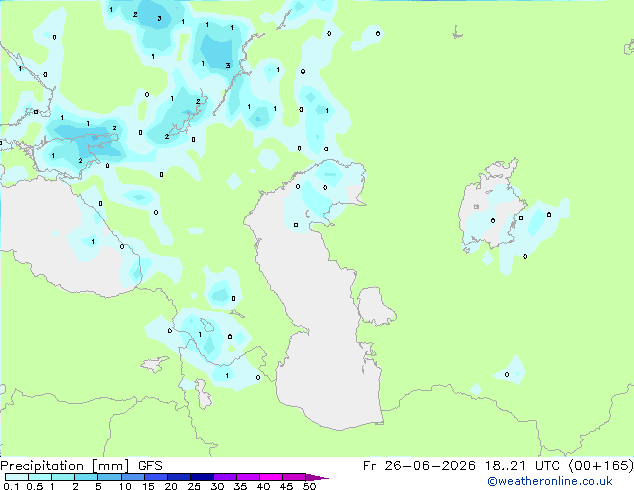Click the 30–35 mm purple legend swatch

[x=224, y=477]
